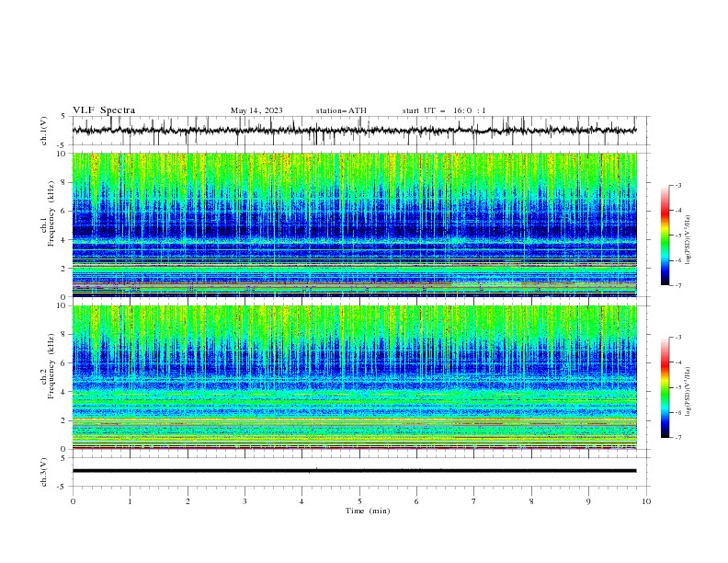Image resolution: width=728 pixels, height=563 pixels.
Task: Click the ch.1 spectrogram "8" kHz tick label
Action: pyautogui.click(x=63, y=182)
